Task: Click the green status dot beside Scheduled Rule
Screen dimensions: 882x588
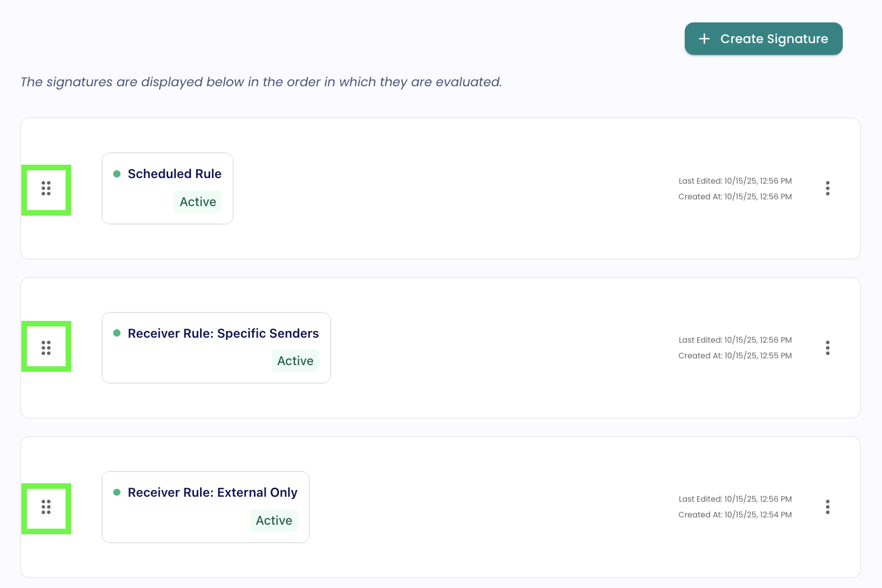Action: pyautogui.click(x=117, y=174)
